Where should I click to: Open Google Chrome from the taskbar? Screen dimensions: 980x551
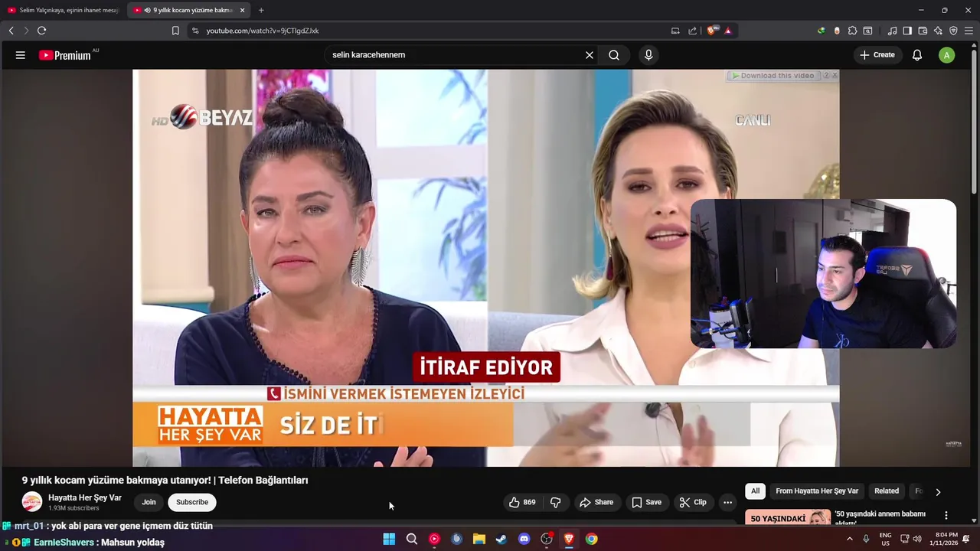592,539
